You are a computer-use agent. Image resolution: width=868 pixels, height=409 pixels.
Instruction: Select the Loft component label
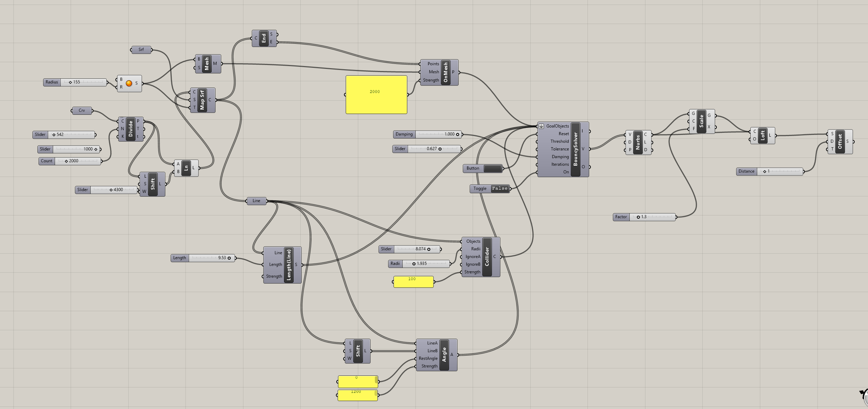coord(762,135)
